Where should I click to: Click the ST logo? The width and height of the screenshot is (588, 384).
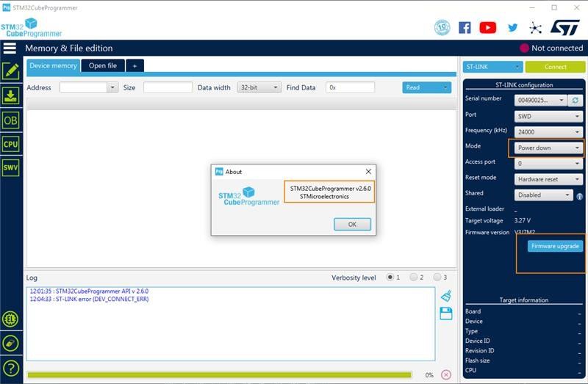(565, 28)
